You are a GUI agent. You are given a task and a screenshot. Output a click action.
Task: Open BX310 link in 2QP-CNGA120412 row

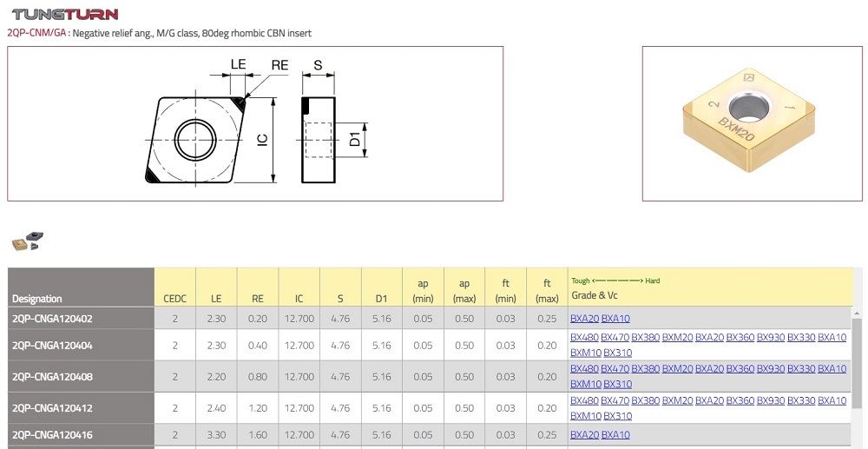click(x=618, y=416)
